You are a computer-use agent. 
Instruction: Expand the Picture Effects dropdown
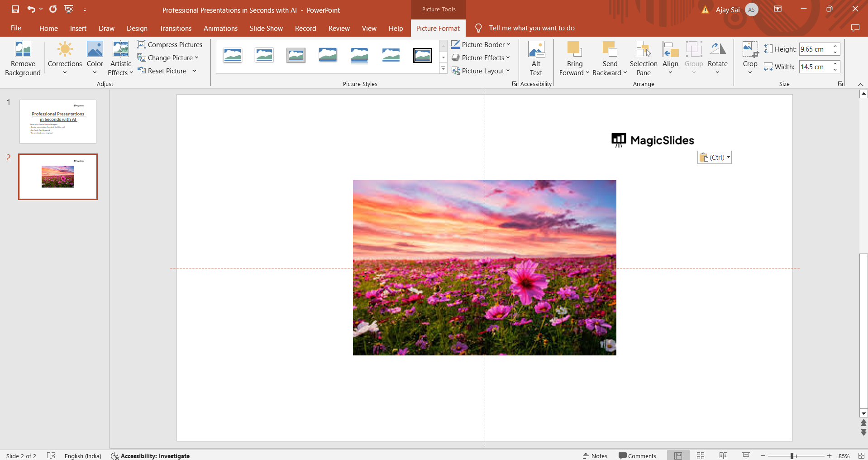481,57
